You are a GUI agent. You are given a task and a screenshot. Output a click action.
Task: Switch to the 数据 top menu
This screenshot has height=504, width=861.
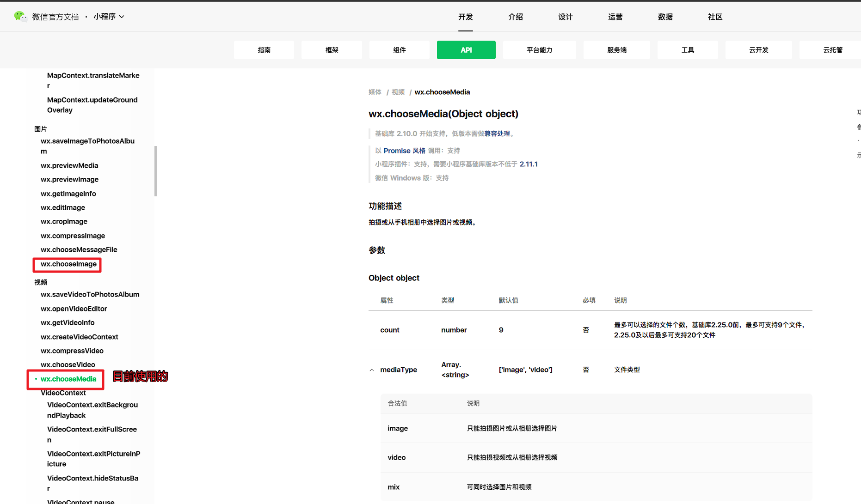point(665,17)
